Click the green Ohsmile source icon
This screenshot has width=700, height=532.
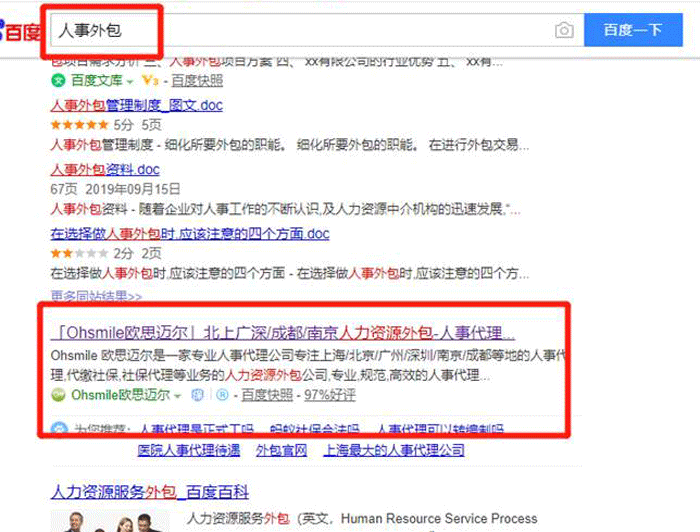pos(58,395)
